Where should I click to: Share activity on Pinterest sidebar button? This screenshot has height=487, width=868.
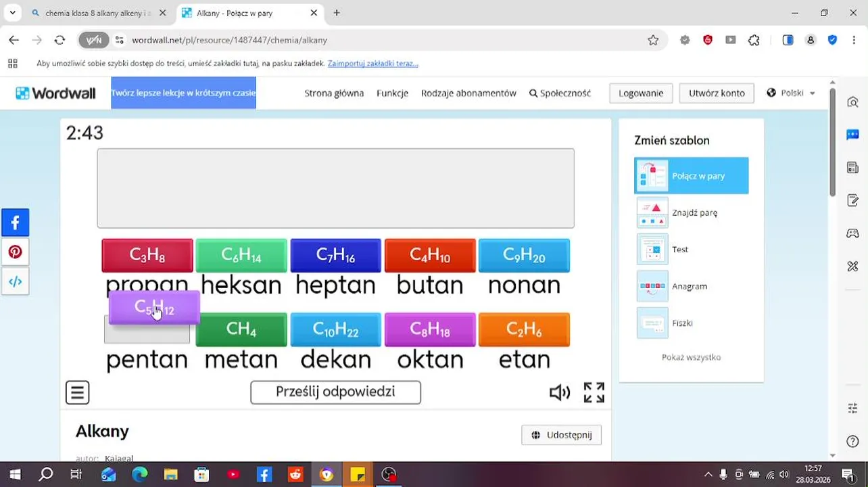15,252
